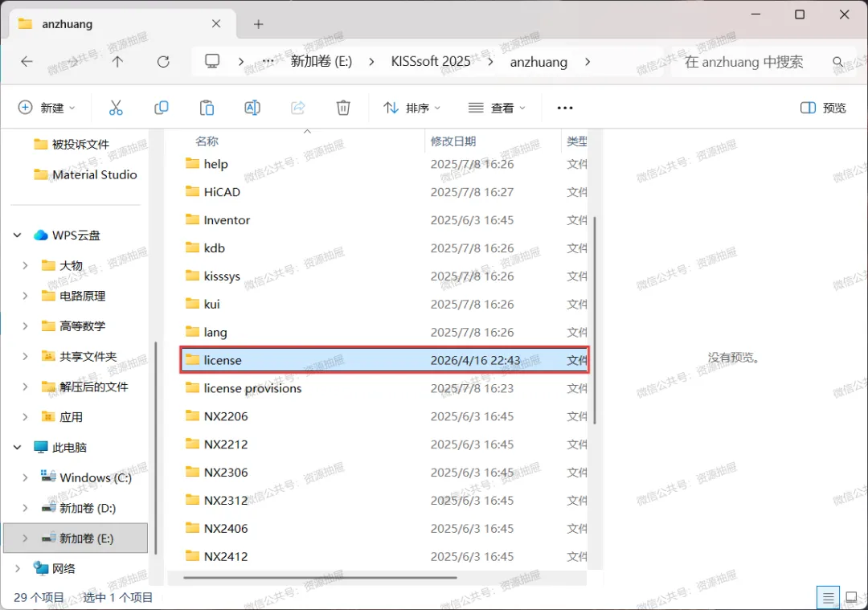The height and width of the screenshot is (610, 868).
Task: Open a new tab with plus icon
Action: point(258,24)
